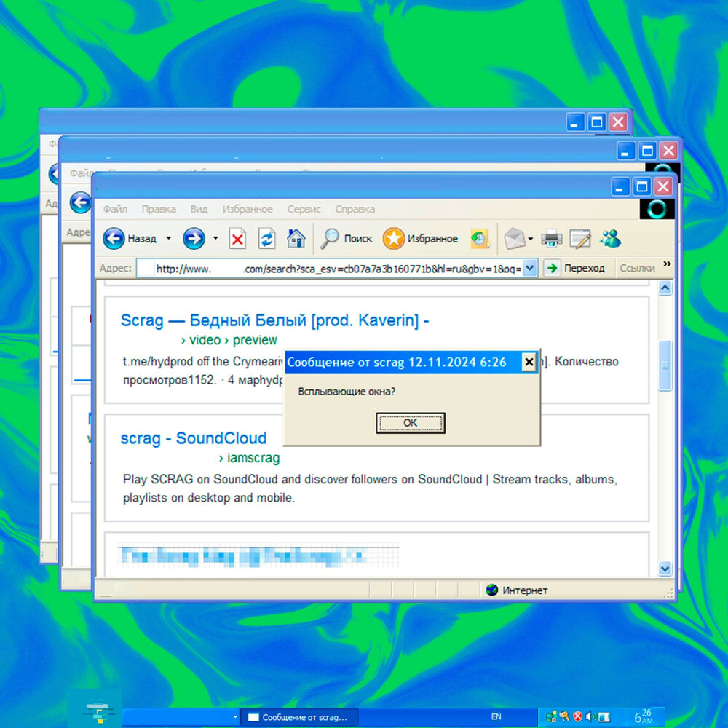Open the scrag - SoundCloud link

coord(193,438)
